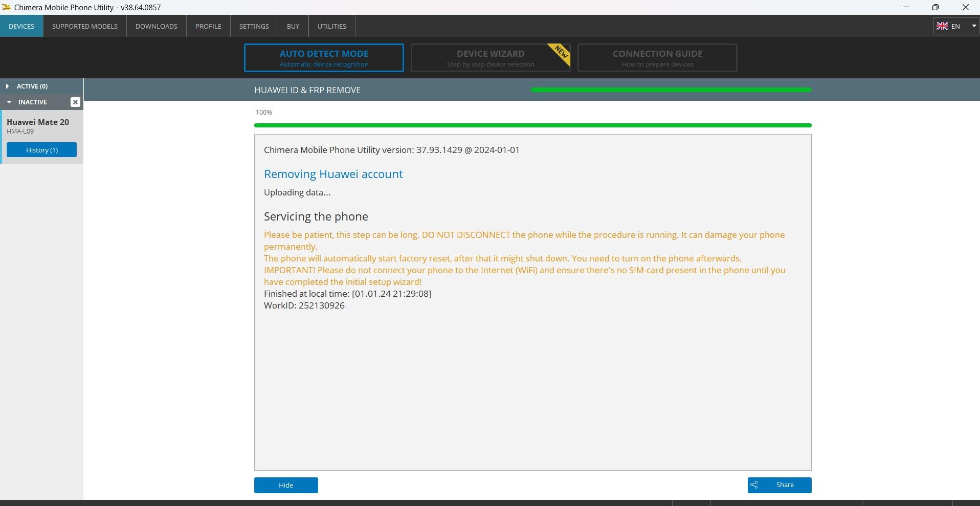Viewport: 980px width, 506px height.
Task: Click the Chimera app logo in title bar
Action: [x=6, y=7]
